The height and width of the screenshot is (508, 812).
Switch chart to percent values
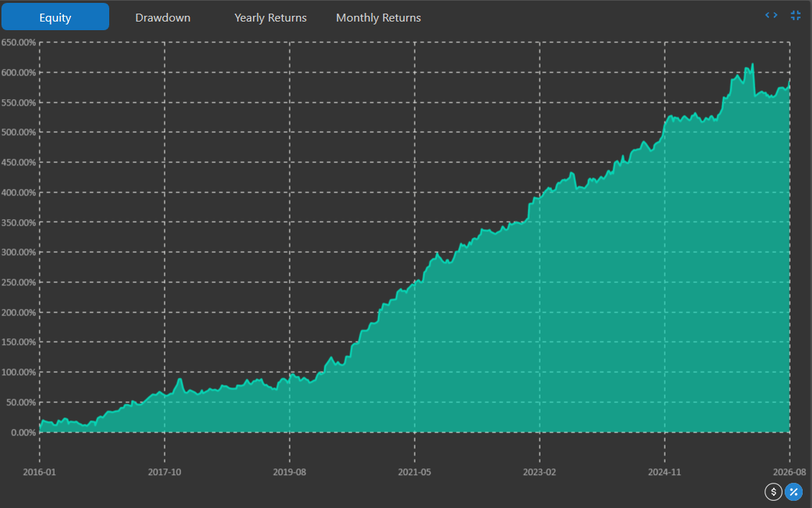pos(793,491)
